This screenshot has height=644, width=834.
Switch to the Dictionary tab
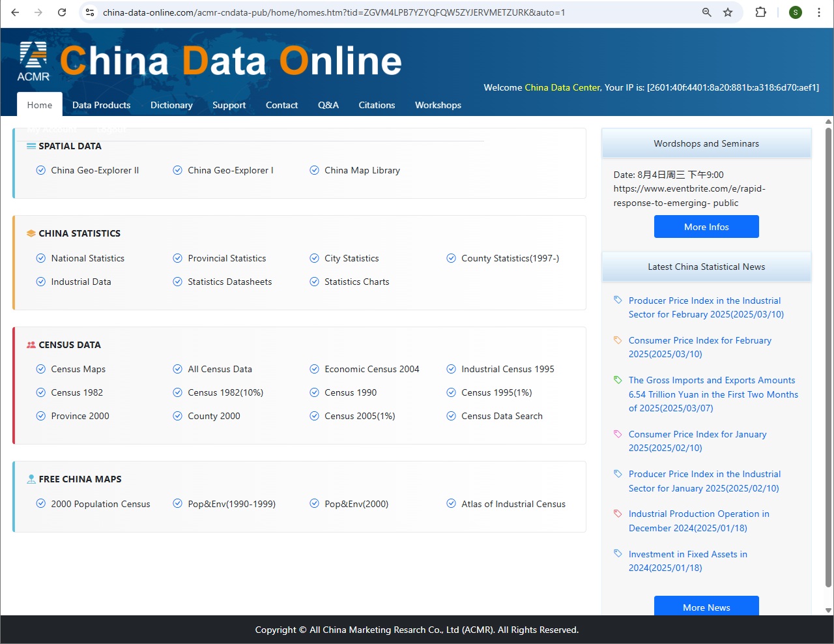click(171, 105)
